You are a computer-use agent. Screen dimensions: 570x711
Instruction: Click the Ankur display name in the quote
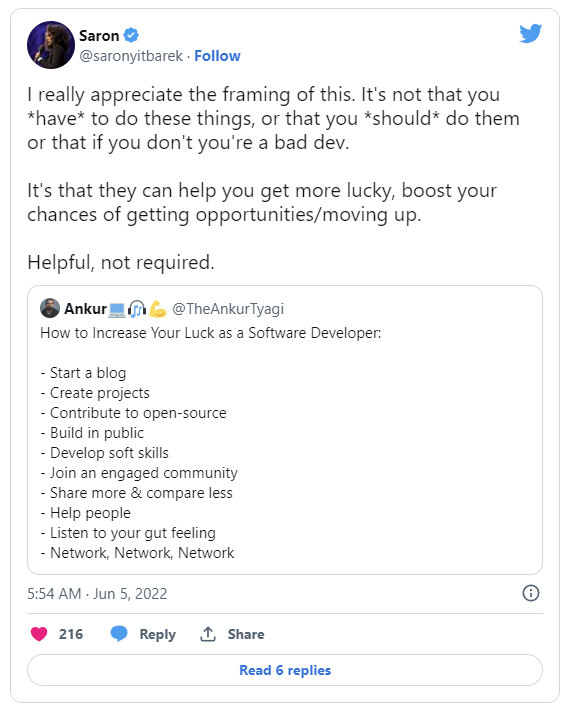coord(85,309)
